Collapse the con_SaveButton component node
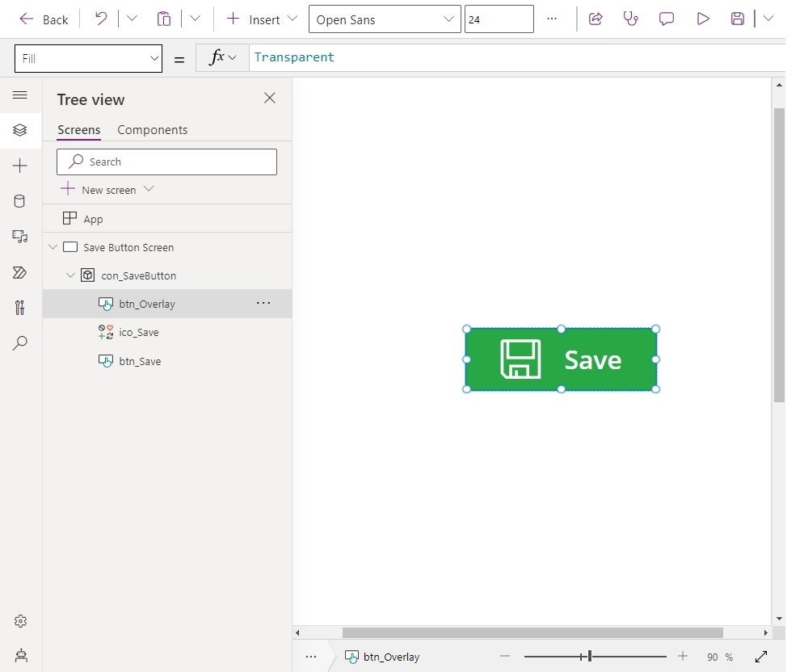 point(71,275)
